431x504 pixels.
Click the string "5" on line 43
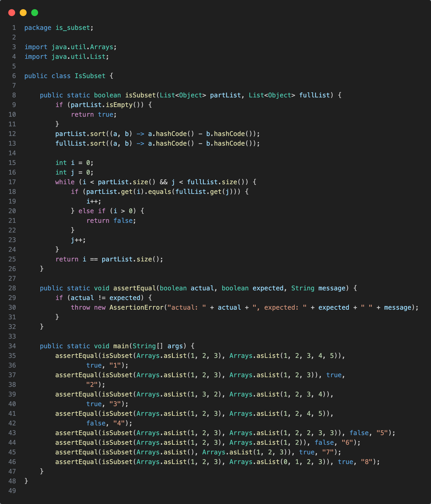(x=382, y=433)
